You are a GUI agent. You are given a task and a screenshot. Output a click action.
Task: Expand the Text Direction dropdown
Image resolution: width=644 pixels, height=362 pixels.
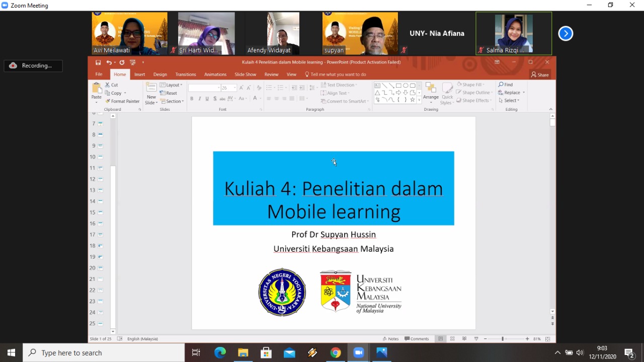click(x=339, y=85)
